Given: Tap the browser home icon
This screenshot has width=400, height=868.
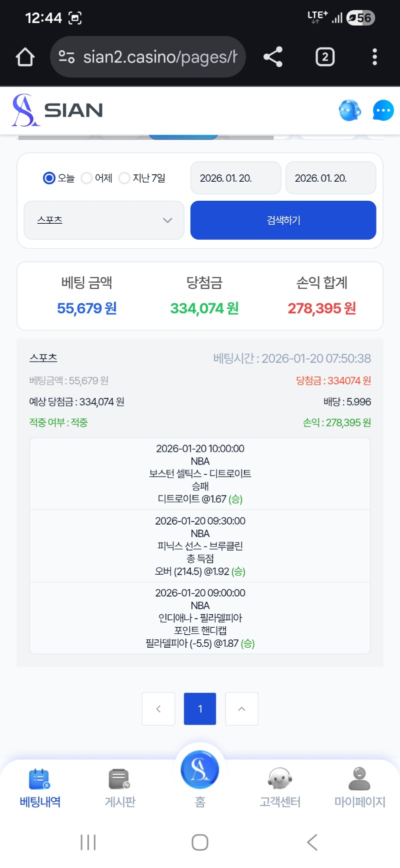Looking at the screenshot, I should (25, 57).
